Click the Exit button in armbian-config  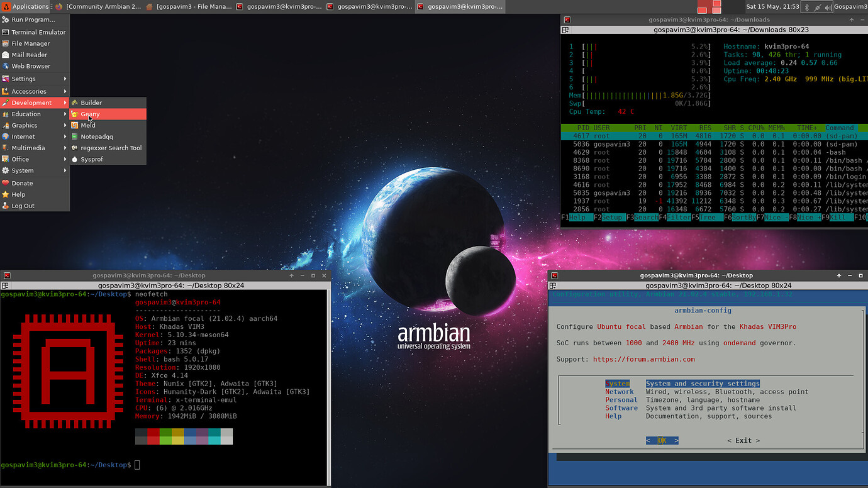tap(743, 440)
